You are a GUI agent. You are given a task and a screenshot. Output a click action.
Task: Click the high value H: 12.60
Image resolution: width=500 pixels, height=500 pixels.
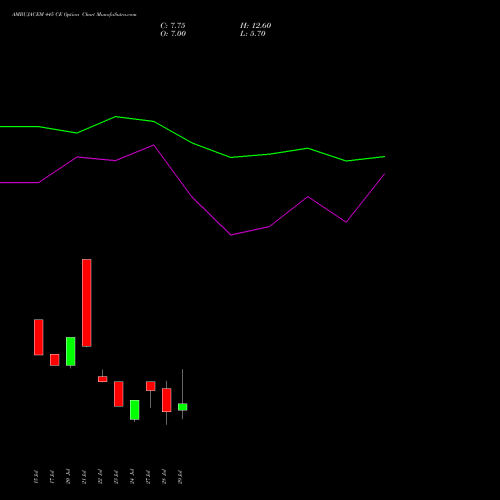click(255, 26)
